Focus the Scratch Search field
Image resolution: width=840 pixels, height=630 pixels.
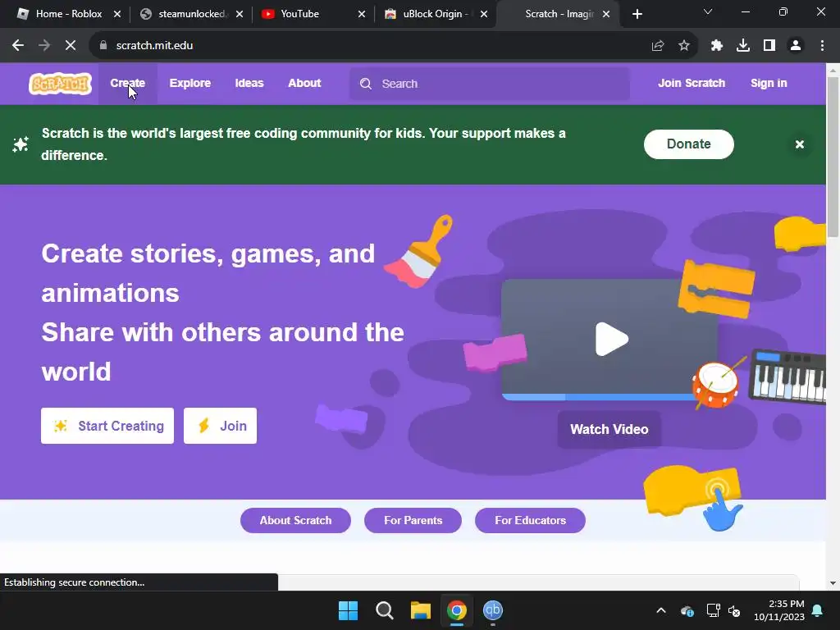pyautogui.click(x=490, y=84)
